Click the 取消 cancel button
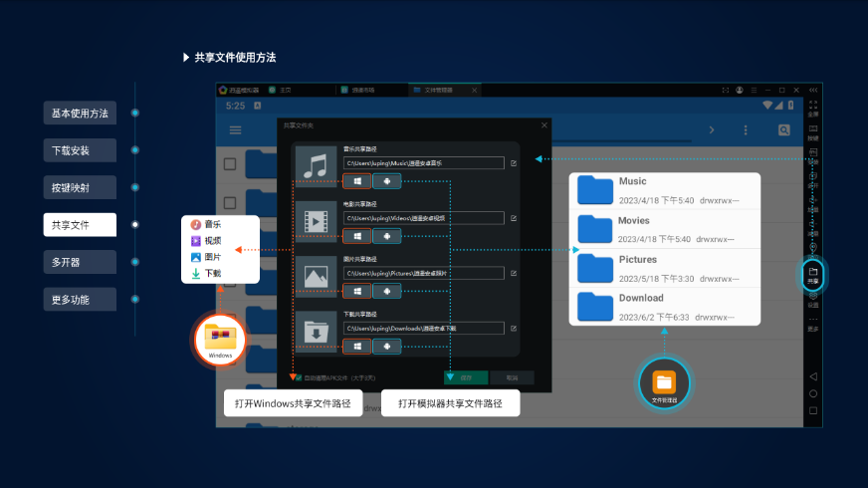Image resolution: width=868 pixels, height=488 pixels. point(512,377)
